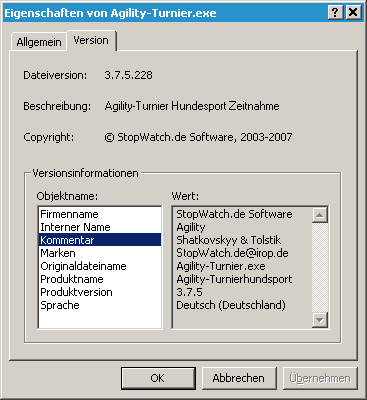Click the Wert scrollbar track

pos(320,267)
